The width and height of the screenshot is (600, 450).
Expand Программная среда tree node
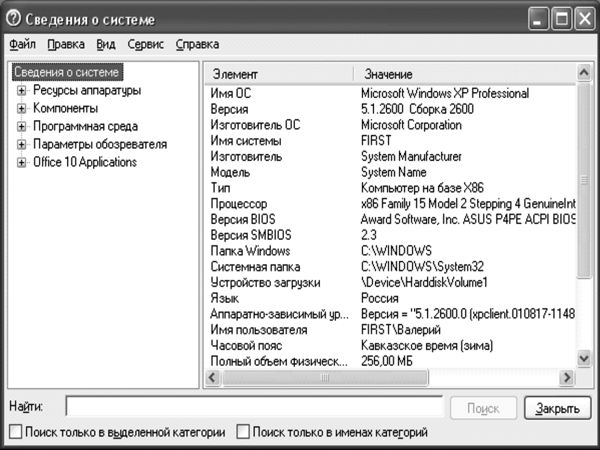click(21, 127)
